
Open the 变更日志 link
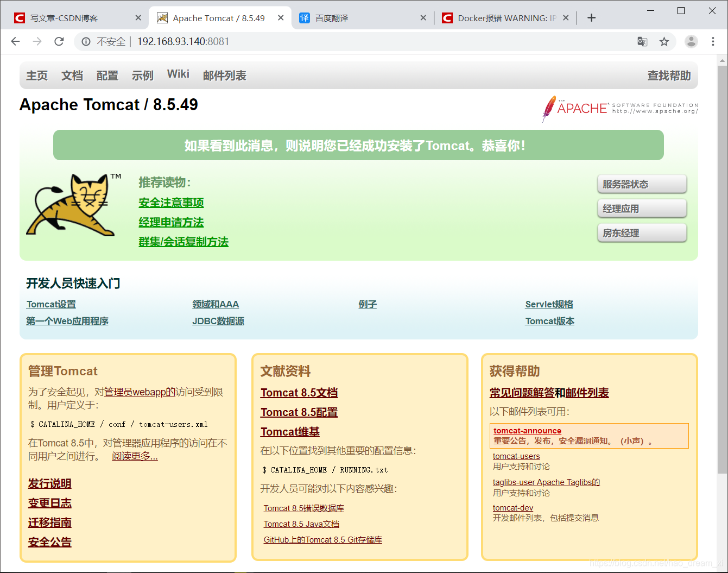coord(50,503)
